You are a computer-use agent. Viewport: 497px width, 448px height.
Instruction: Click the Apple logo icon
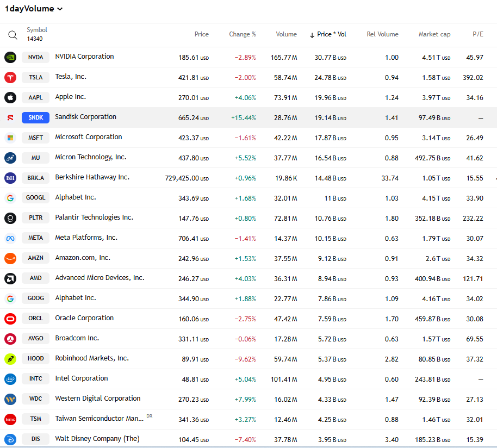coord(10,97)
